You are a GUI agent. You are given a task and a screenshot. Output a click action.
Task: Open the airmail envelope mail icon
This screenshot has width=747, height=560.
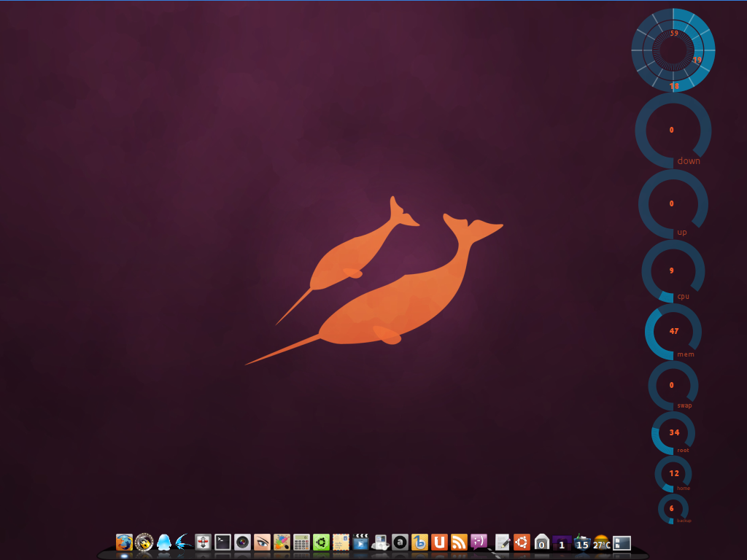pos(341,542)
